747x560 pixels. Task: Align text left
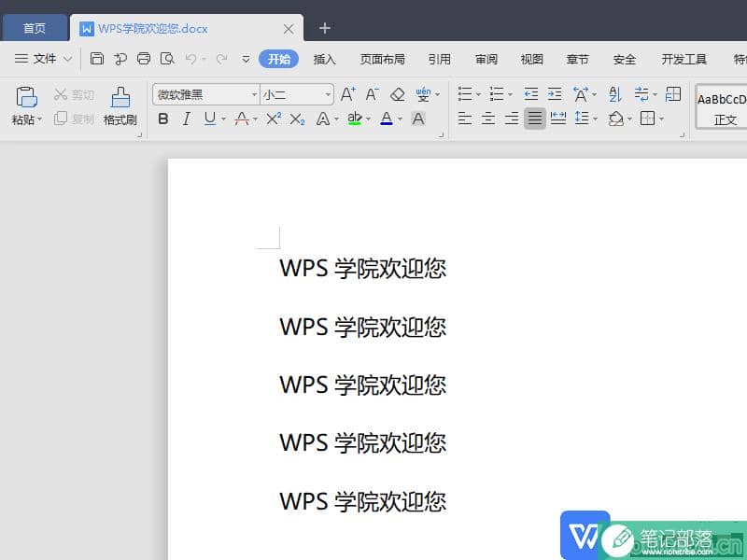coord(464,119)
